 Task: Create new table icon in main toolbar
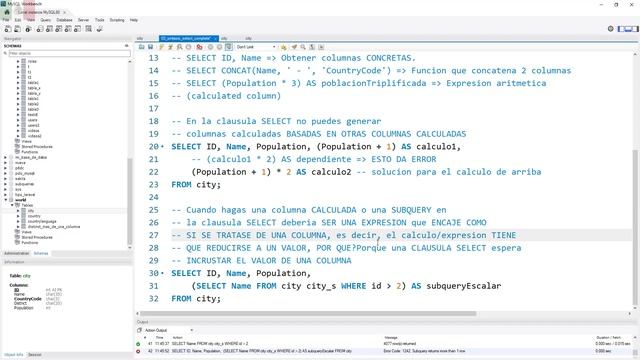49,29
